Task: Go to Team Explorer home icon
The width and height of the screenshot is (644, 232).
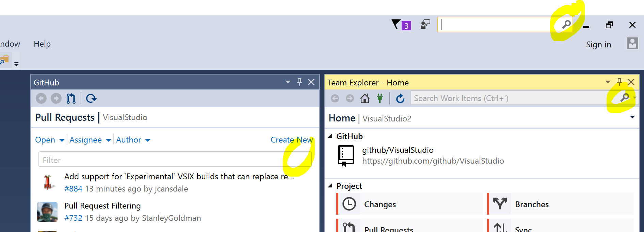Action: click(365, 98)
